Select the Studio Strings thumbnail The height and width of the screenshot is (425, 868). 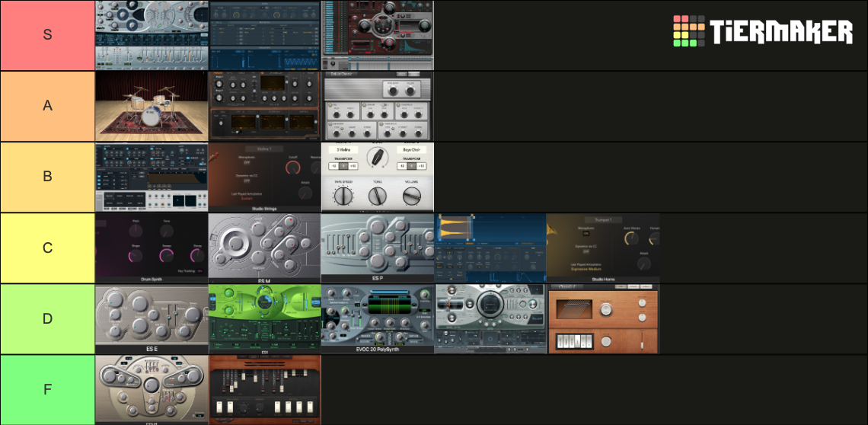(265, 177)
